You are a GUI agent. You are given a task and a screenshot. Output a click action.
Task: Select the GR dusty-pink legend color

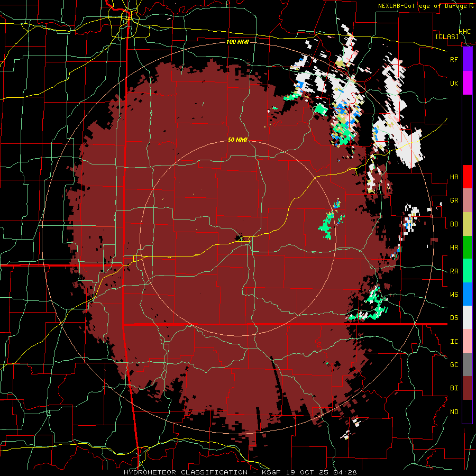(x=467, y=200)
